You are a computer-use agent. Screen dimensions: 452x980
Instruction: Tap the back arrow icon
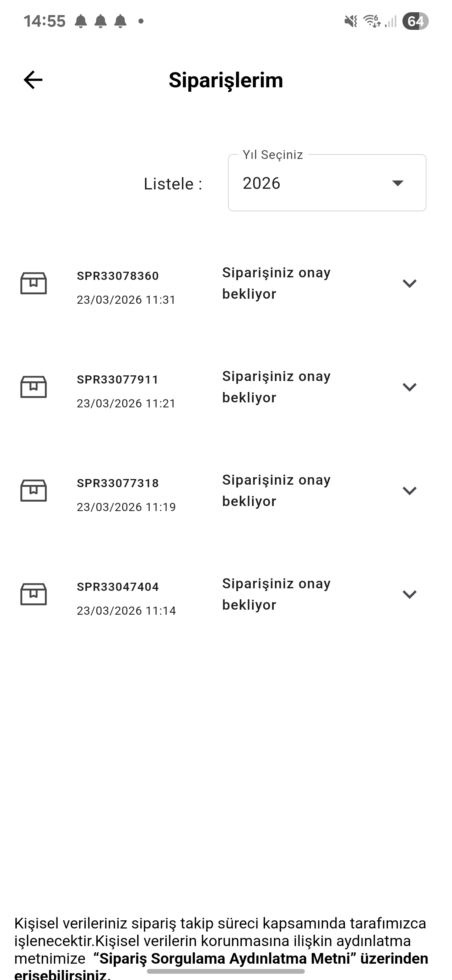tap(33, 80)
